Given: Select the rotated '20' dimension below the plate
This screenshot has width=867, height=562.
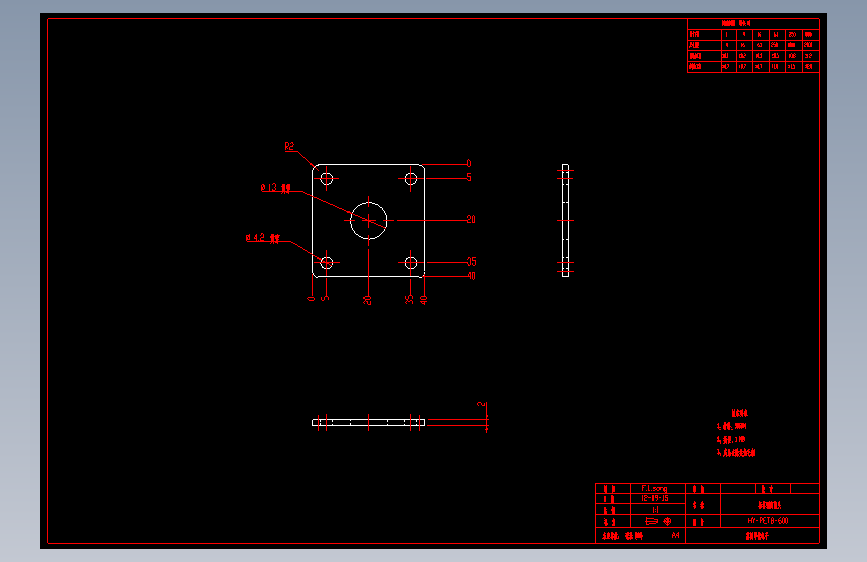Looking at the screenshot, I should click(x=367, y=300).
